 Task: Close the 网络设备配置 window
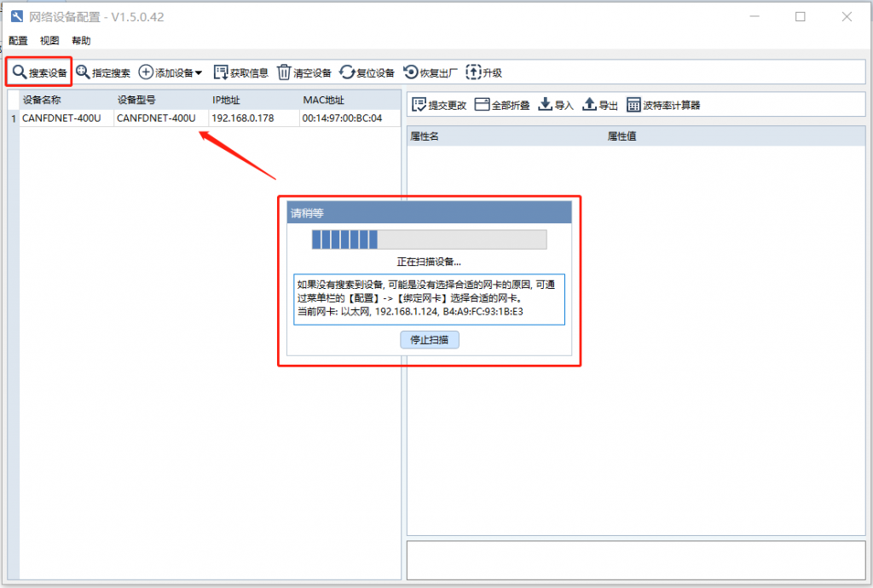point(847,17)
